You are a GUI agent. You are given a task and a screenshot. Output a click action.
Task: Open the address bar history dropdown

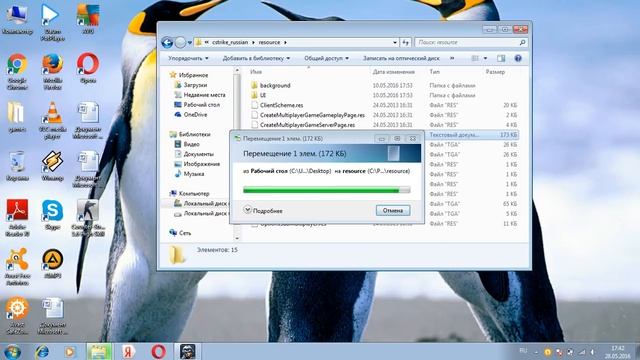395,42
